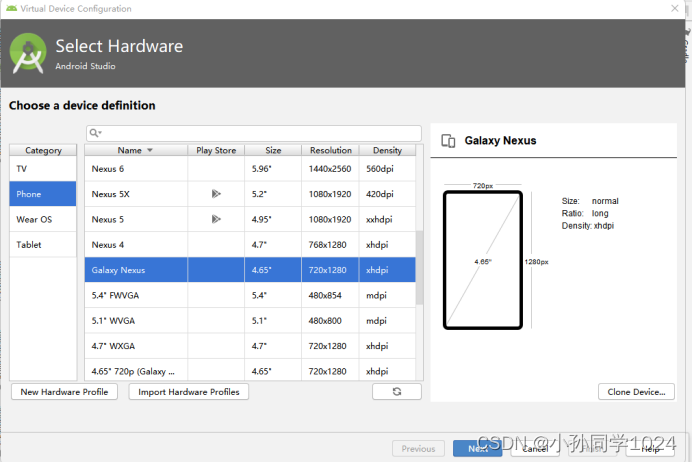Click the Size column header
The image size is (692, 462).
pos(273,150)
